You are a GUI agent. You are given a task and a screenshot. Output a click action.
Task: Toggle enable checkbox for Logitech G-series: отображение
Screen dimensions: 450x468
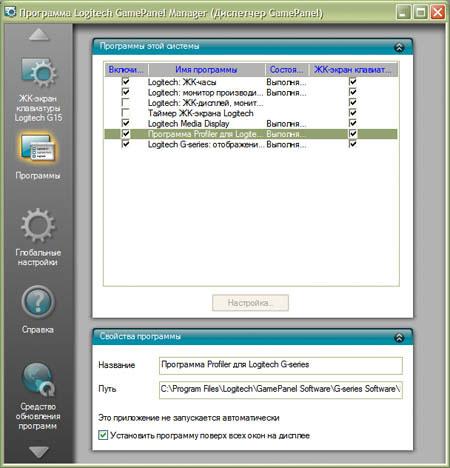pos(125,144)
